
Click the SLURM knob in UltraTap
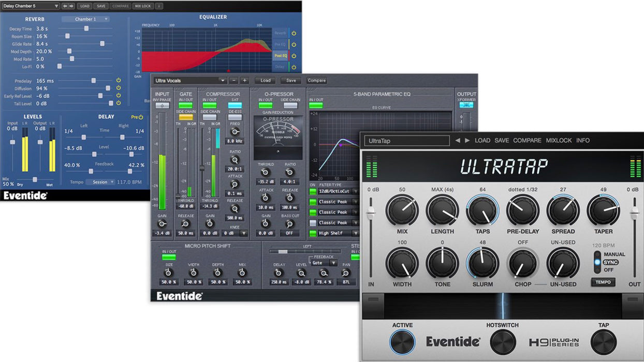pos(482,263)
